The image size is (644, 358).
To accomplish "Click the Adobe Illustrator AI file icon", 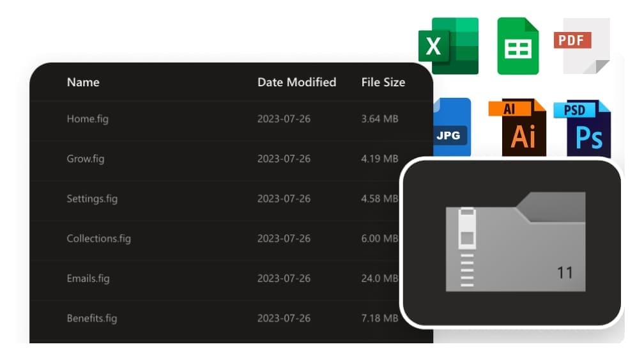I will pos(517,127).
